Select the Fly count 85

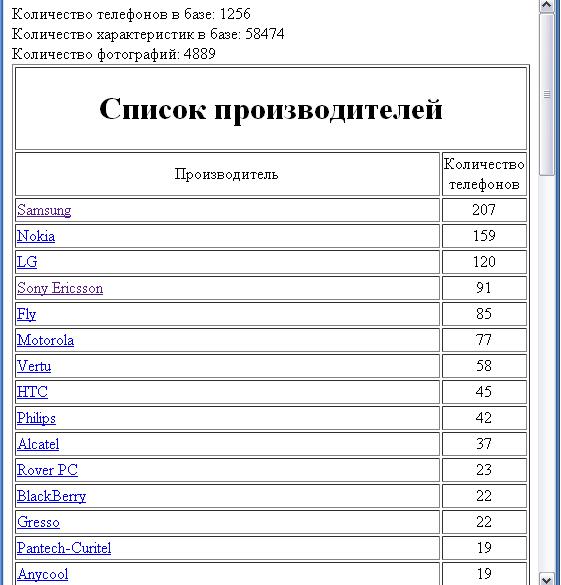coord(484,314)
